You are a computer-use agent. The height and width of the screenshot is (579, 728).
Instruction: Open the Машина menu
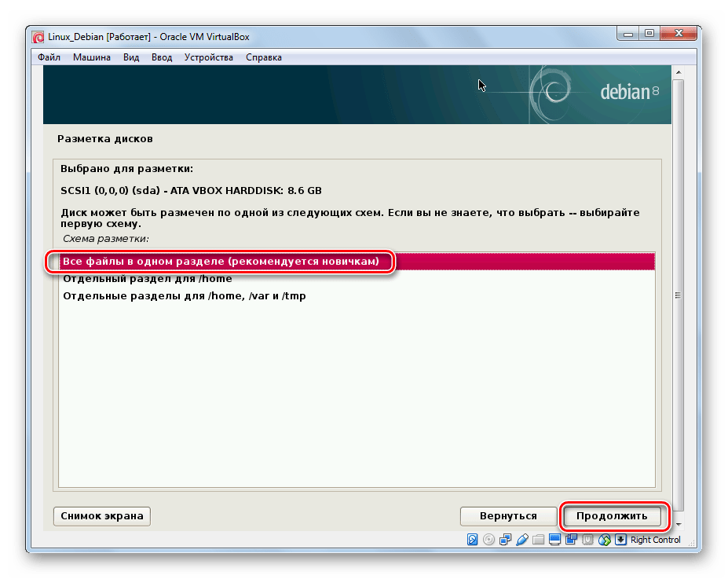click(92, 57)
